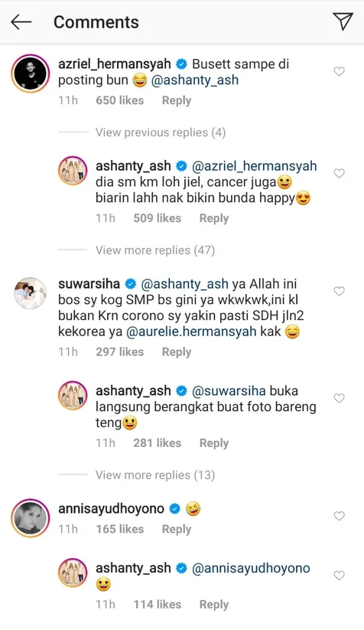Expand View previous replies (4)

tap(161, 132)
